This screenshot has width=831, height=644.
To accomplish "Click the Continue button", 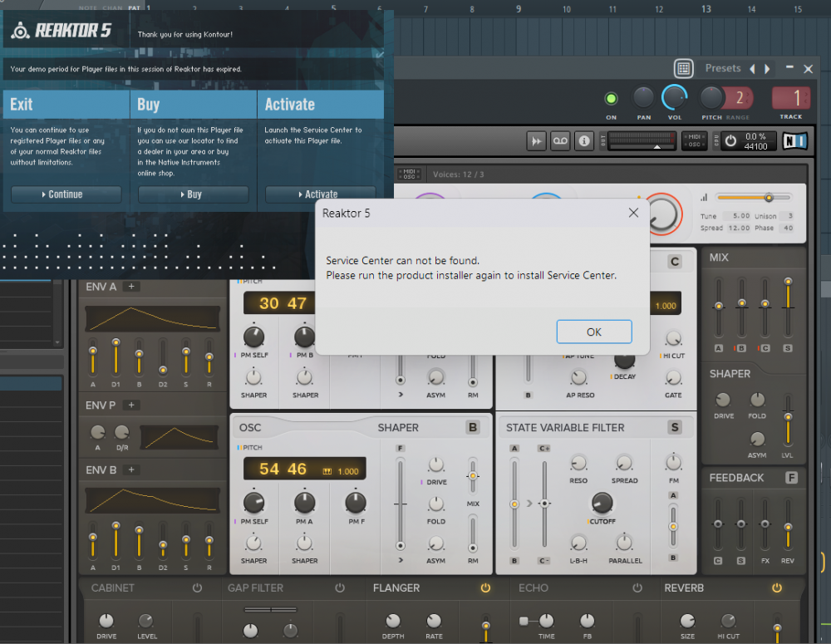I will click(66, 194).
